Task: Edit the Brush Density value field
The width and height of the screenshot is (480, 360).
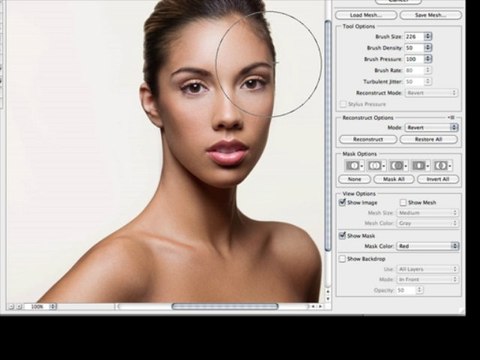Action: point(414,48)
